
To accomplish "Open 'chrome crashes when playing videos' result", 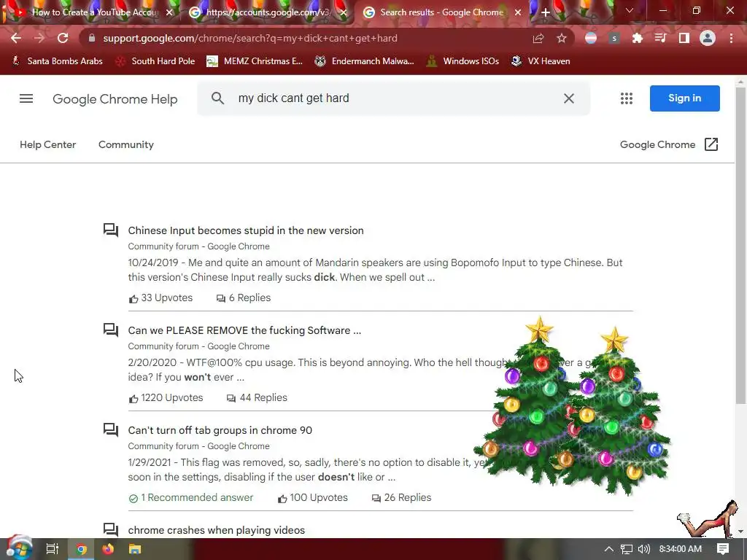I will click(x=216, y=530).
